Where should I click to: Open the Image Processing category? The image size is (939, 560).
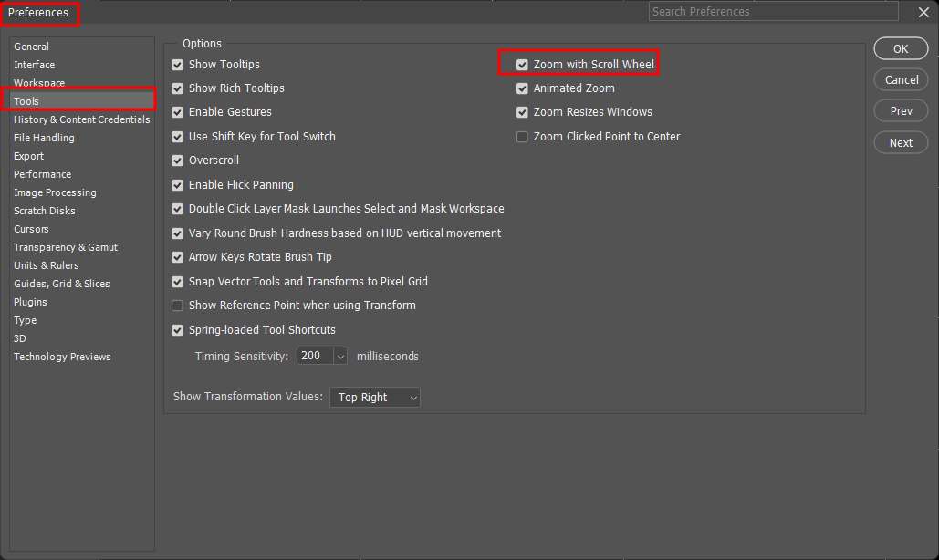(55, 192)
